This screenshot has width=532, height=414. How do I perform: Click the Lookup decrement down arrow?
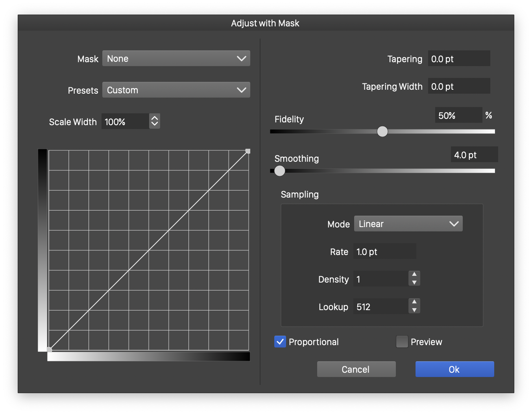pyautogui.click(x=414, y=310)
